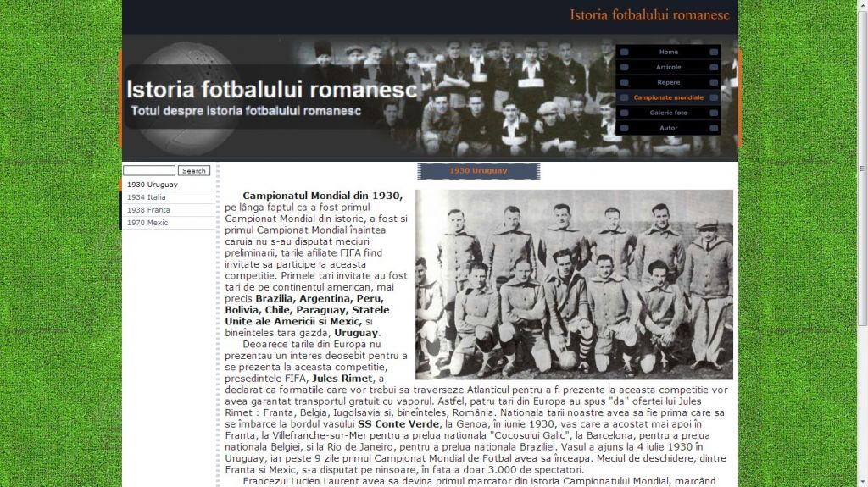Click the header banner site title

click(271, 90)
